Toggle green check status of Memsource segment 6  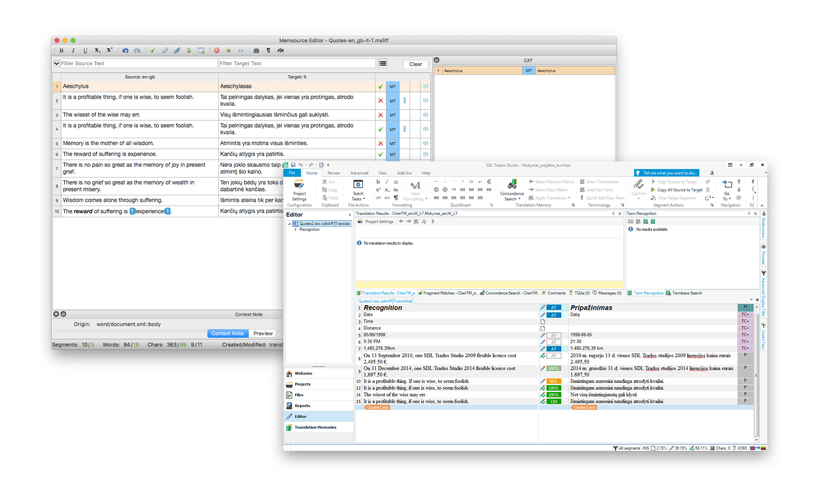click(x=381, y=155)
